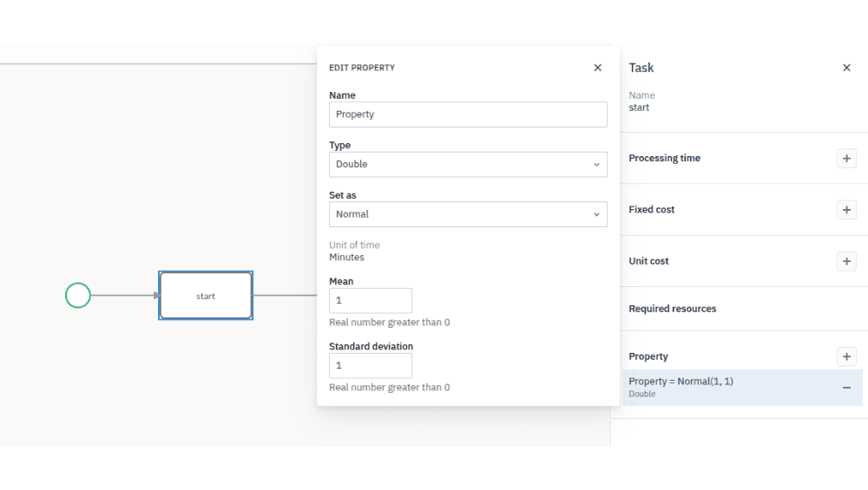Image resolution: width=868 pixels, height=490 pixels.
Task: Select the sequence flow arrow entering start task
Action: coord(123,296)
